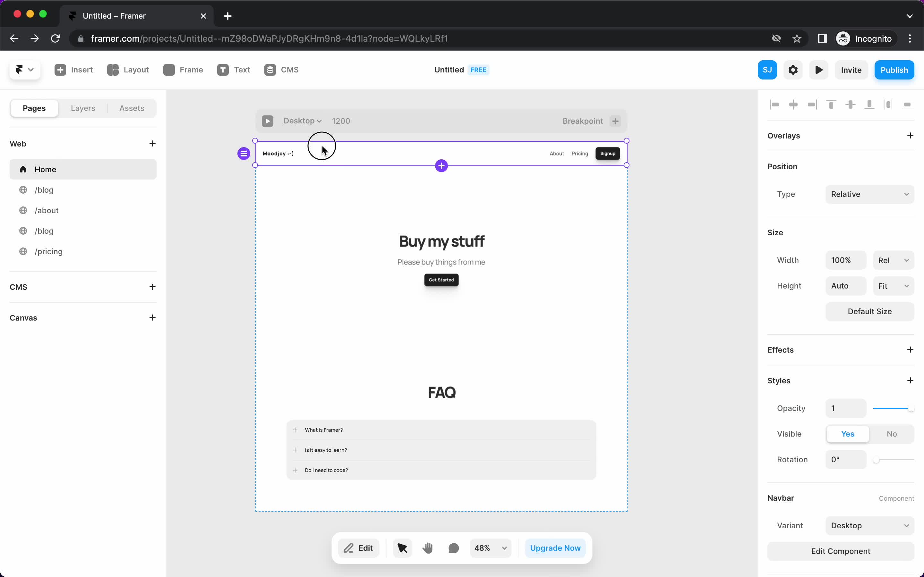This screenshot has width=924, height=577.
Task: Click the Edit Component button
Action: click(x=841, y=551)
